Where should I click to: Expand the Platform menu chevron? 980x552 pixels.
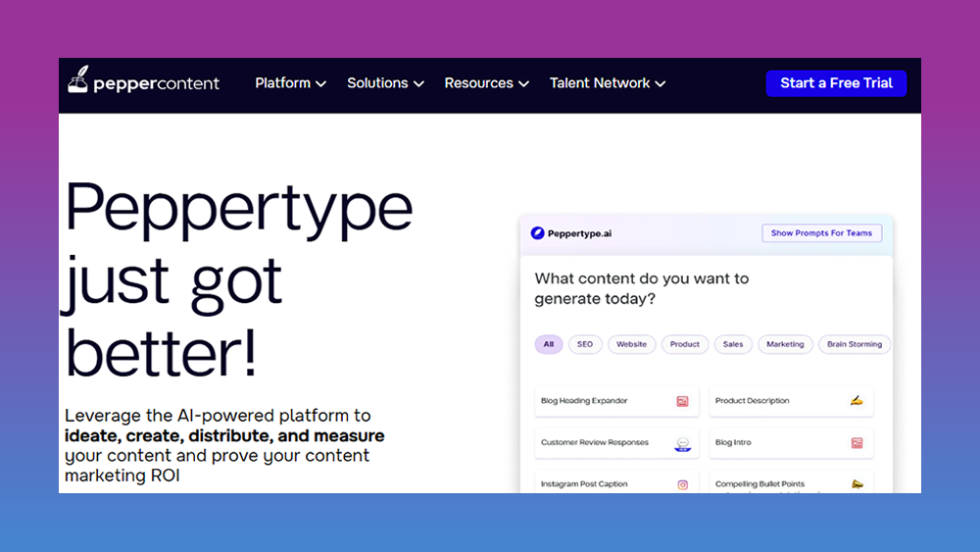[x=320, y=83]
